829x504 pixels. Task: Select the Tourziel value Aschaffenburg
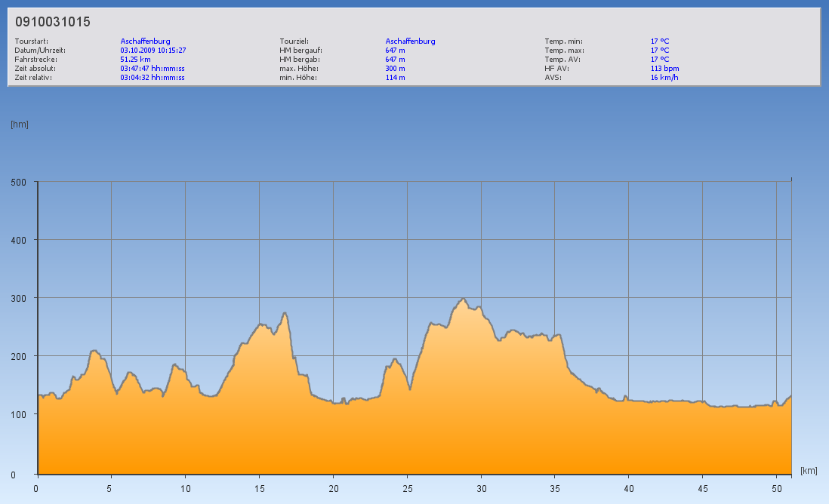[x=410, y=41]
